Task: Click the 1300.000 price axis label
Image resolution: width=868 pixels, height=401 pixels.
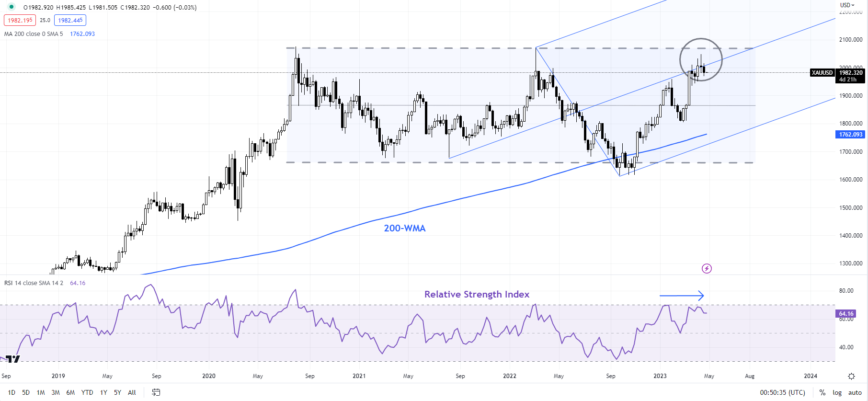Action: 851,264
